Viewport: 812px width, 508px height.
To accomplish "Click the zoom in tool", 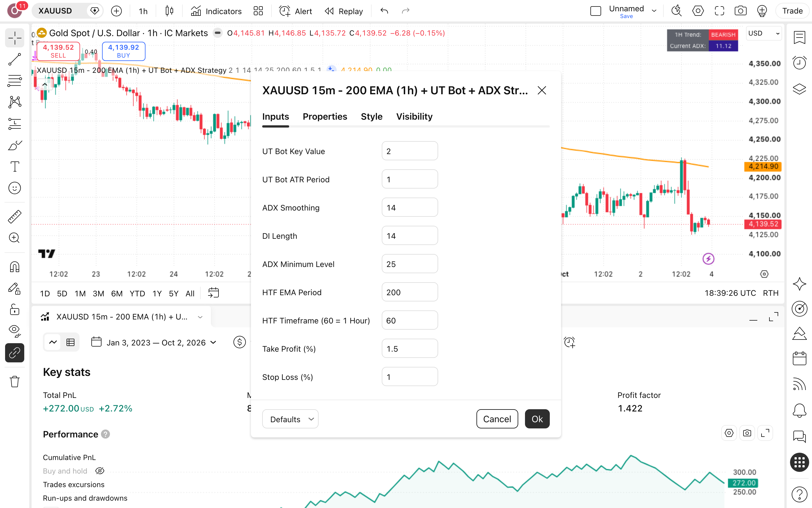I will (x=14, y=238).
